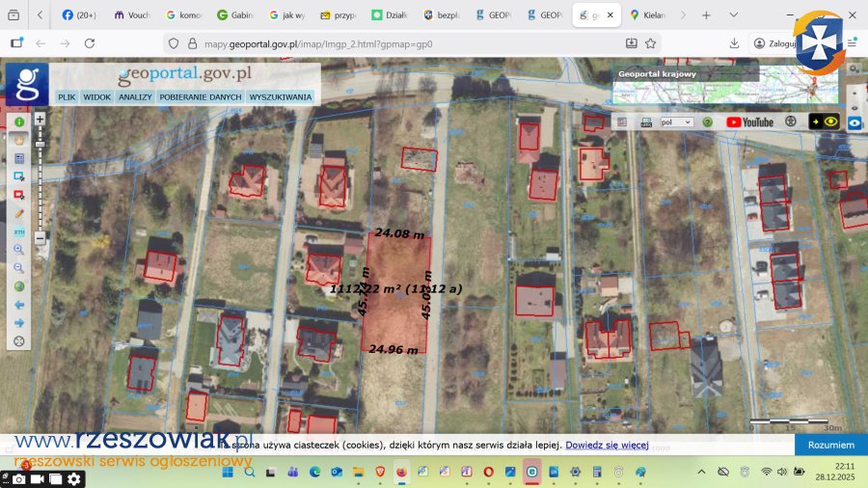Show full extent with globe icon
This screenshot has height=488, width=868.
click(18, 286)
